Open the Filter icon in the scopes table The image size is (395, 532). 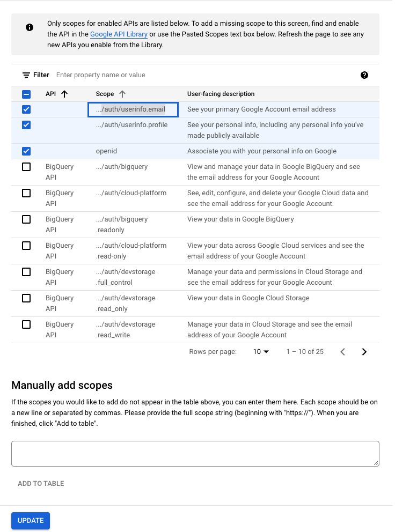25,75
